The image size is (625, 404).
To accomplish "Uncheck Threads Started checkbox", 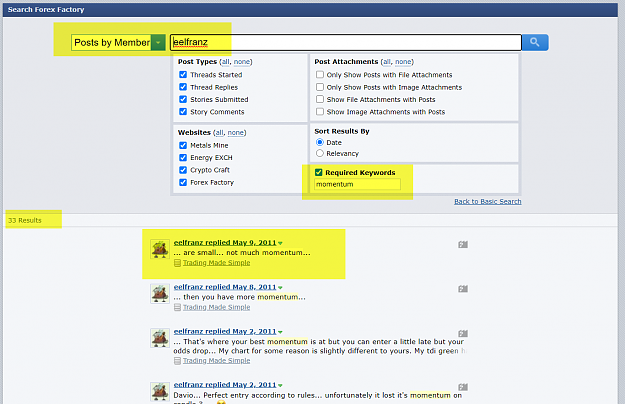I will click(x=183, y=75).
